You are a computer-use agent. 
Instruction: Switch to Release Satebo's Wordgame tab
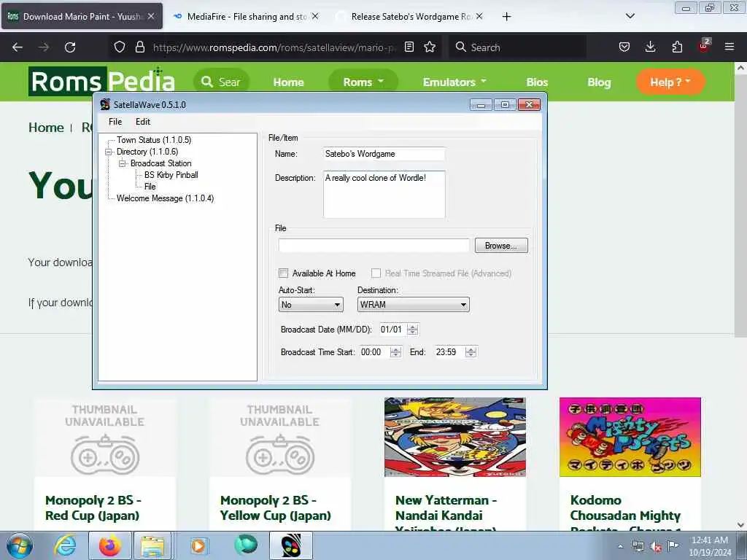coord(410,16)
